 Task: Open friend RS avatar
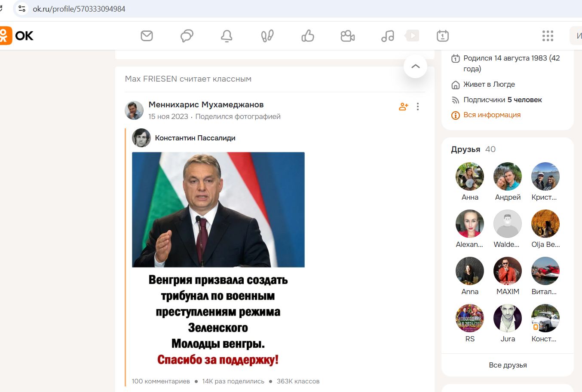[x=470, y=318]
